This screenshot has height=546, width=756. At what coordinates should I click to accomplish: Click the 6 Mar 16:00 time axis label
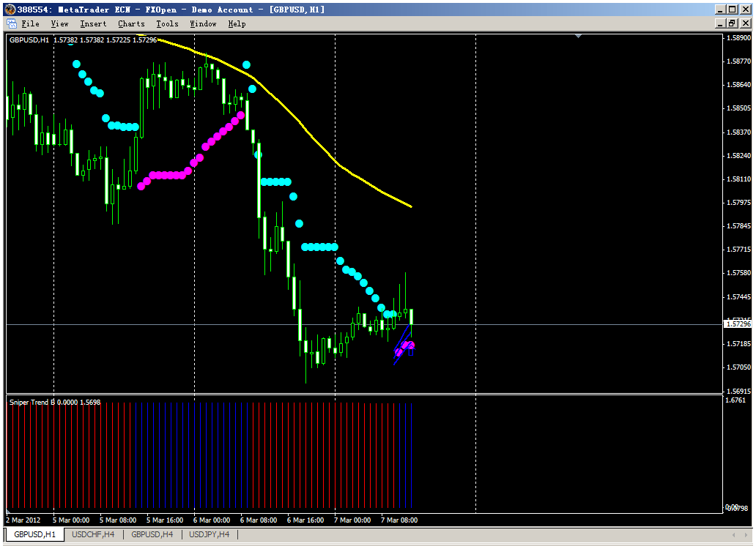click(305, 520)
